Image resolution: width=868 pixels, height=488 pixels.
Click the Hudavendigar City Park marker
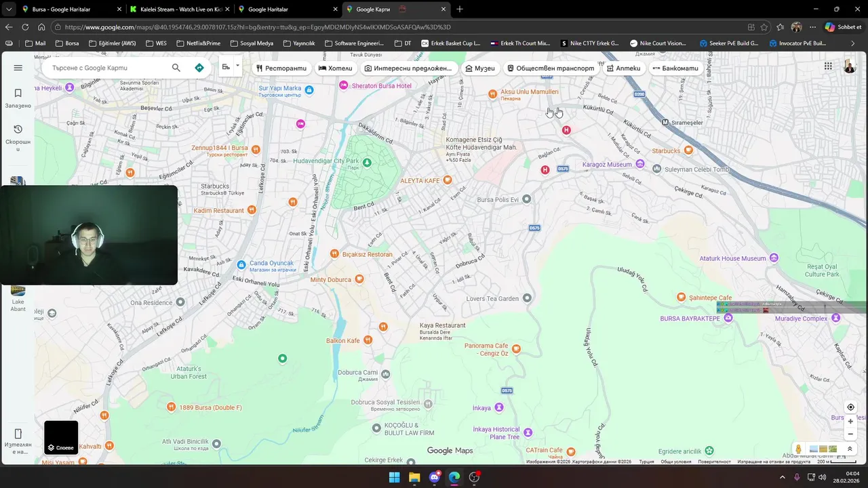[367, 163]
